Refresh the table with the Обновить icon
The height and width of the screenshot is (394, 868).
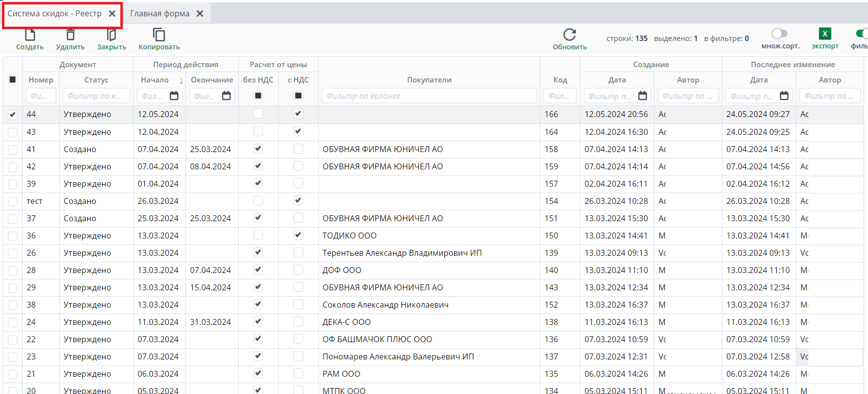[x=570, y=35]
